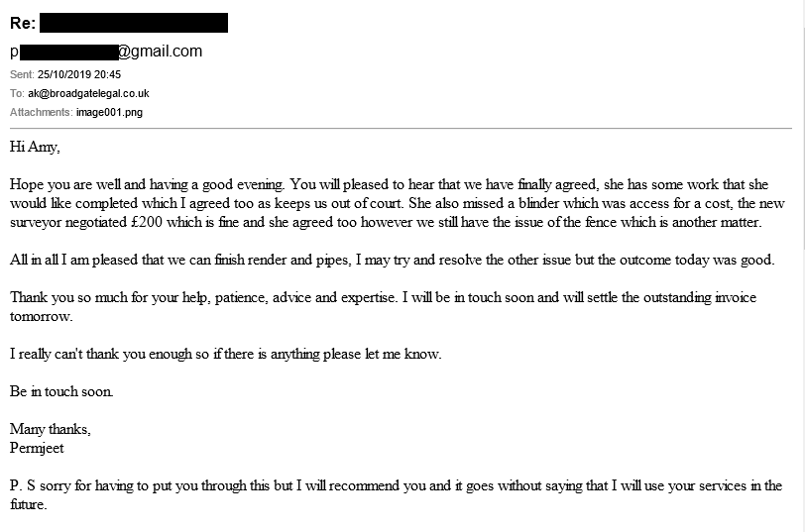
Task: Click the 'Be in touch soon' line
Action: click(61, 391)
